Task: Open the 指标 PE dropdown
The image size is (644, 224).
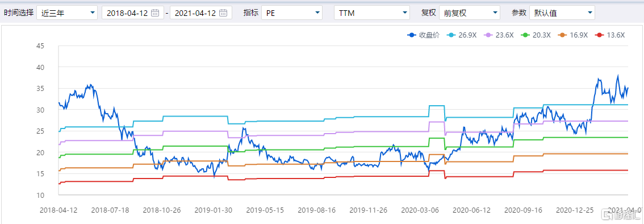Action: (x=291, y=13)
